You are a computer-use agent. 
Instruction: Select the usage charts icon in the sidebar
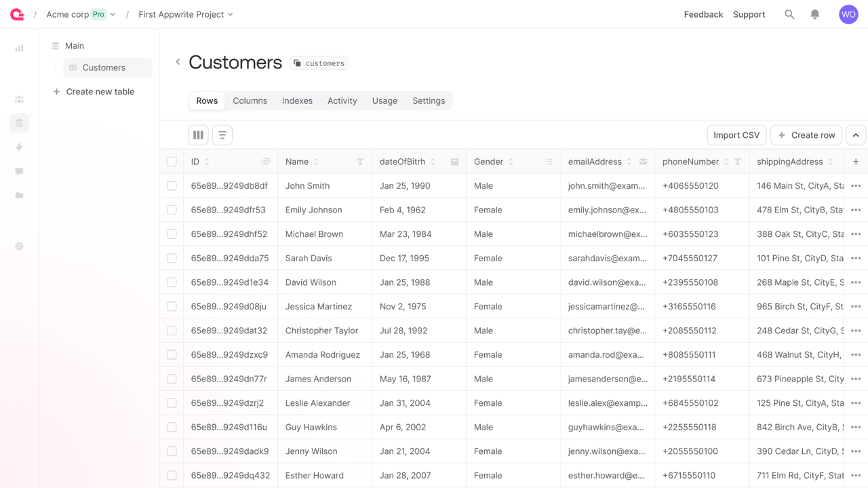[x=19, y=48]
